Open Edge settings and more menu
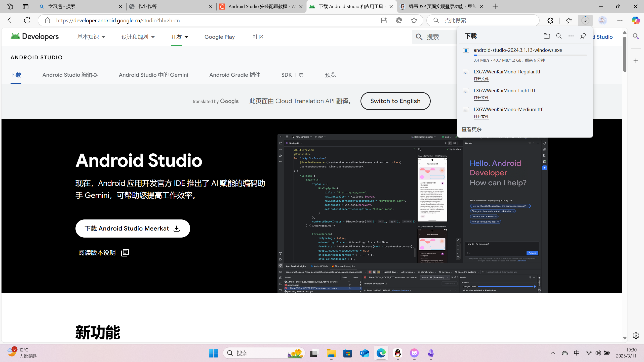The width and height of the screenshot is (644, 362). click(x=620, y=20)
